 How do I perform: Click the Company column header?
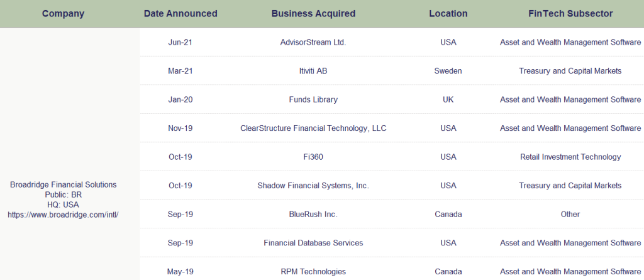pyautogui.click(x=64, y=14)
